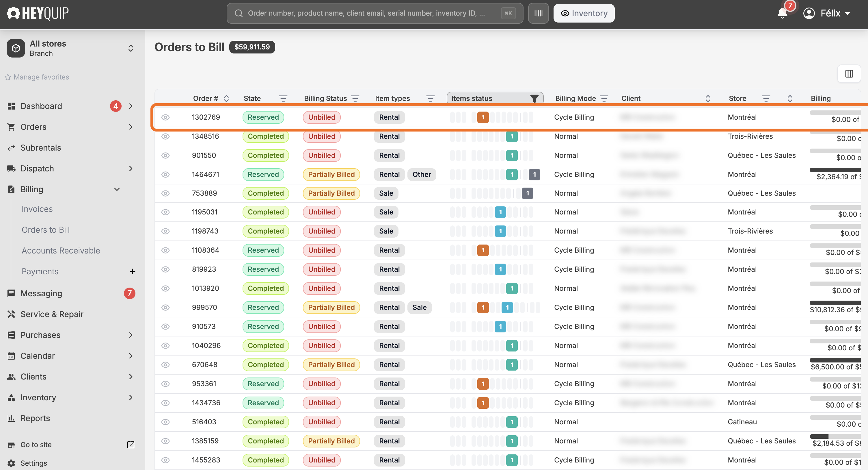868x470 pixels.
Task: Open Accounts Receivable page
Action: pyautogui.click(x=61, y=251)
